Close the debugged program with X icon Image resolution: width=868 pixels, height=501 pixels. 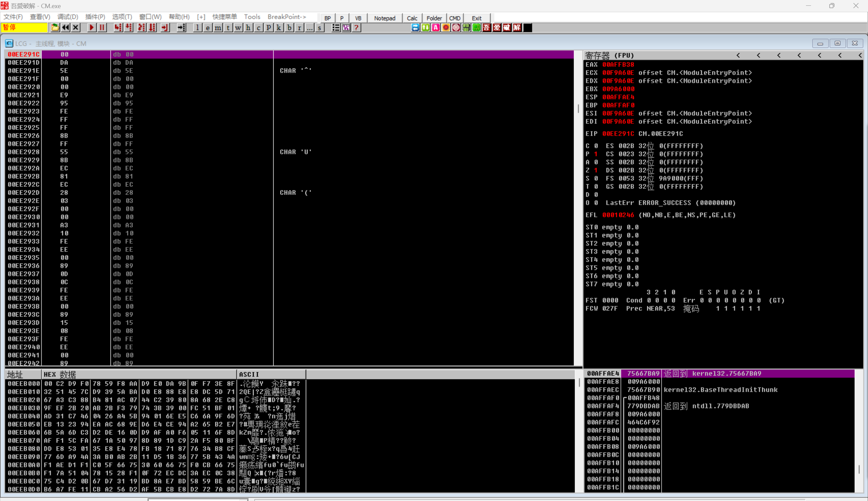(x=76, y=27)
